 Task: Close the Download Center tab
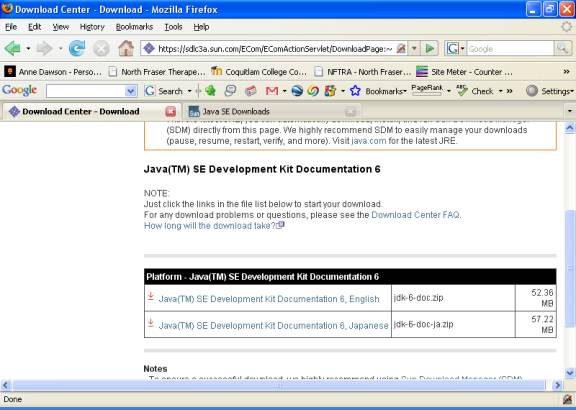click(170, 111)
